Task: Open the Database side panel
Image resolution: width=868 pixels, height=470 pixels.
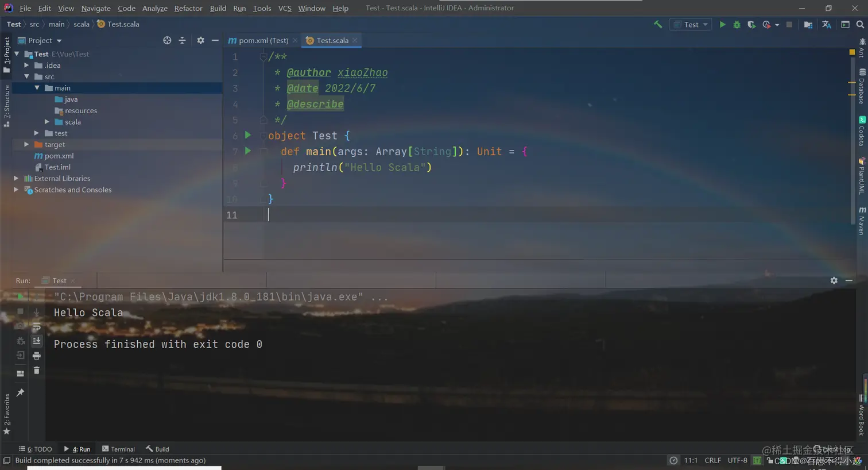Action: 862,86
